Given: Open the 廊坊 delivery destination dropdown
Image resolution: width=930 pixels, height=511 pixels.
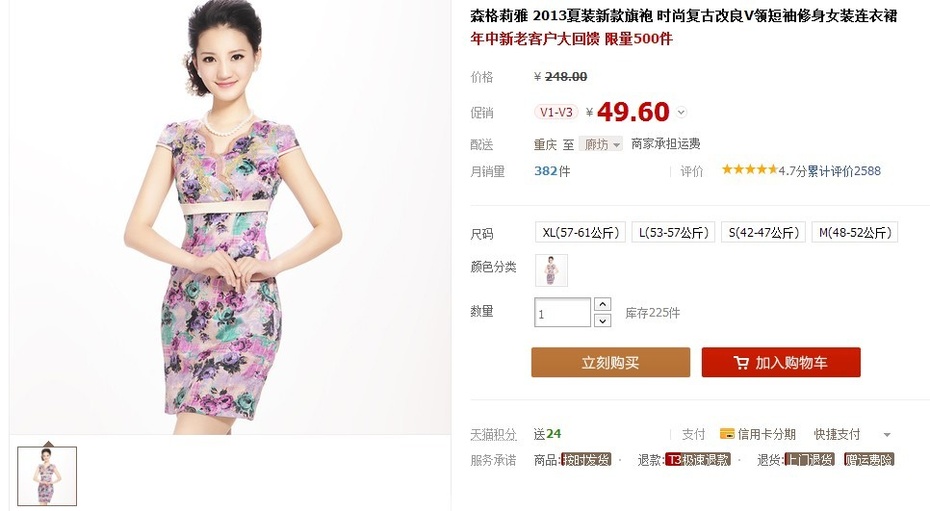Looking at the screenshot, I should (x=601, y=144).
